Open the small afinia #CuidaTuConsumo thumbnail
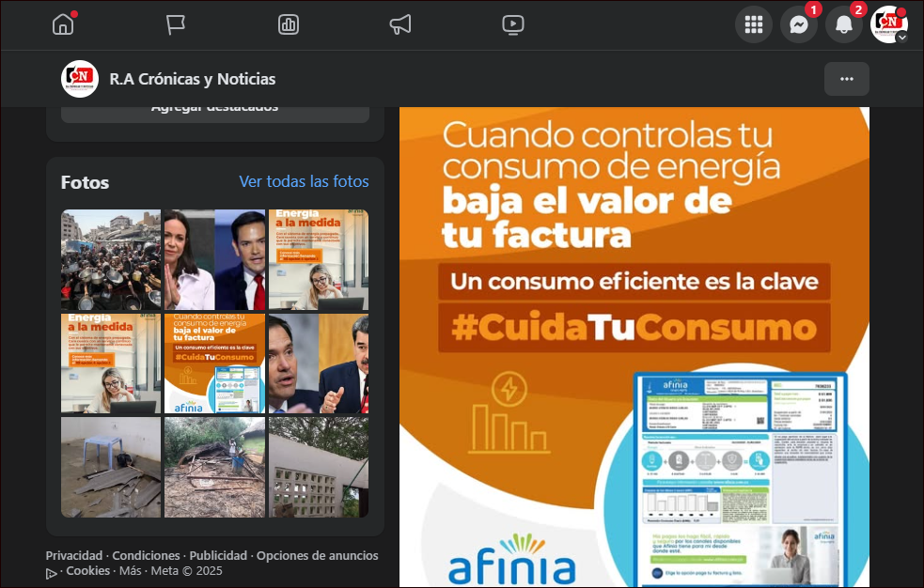The image size is (924, 588). 214,364
